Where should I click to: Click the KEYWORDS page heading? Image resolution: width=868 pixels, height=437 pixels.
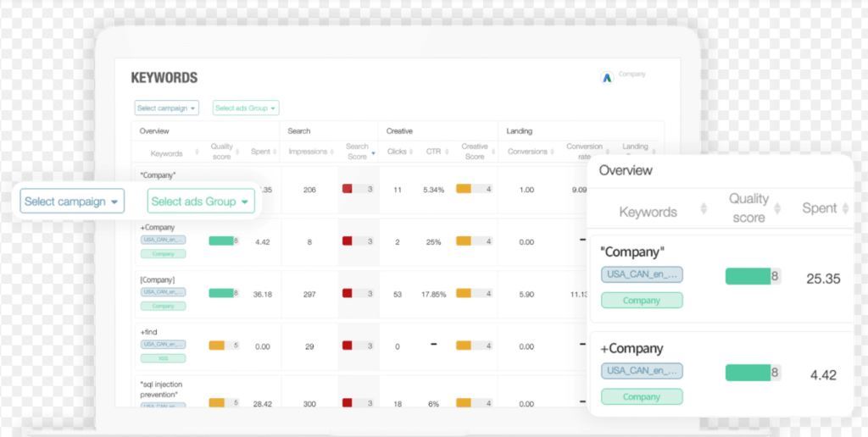pyautogui.click(x=164, y=78)
